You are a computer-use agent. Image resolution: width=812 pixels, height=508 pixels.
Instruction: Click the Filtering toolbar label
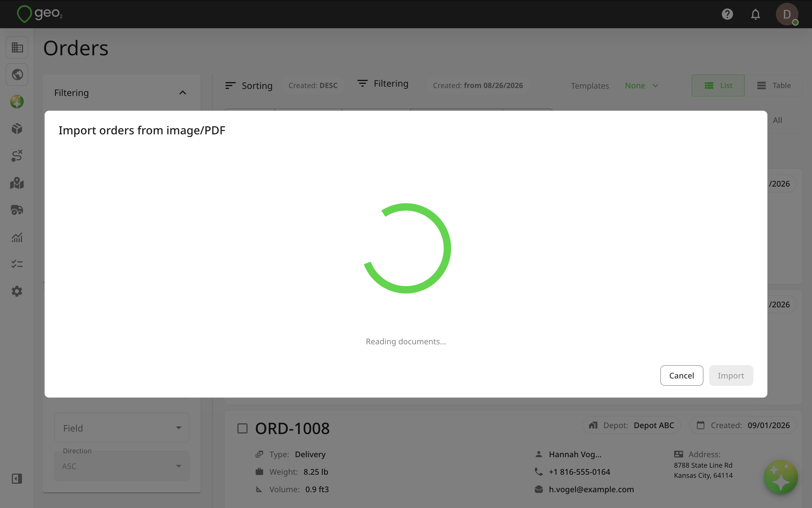click(391, 83)
